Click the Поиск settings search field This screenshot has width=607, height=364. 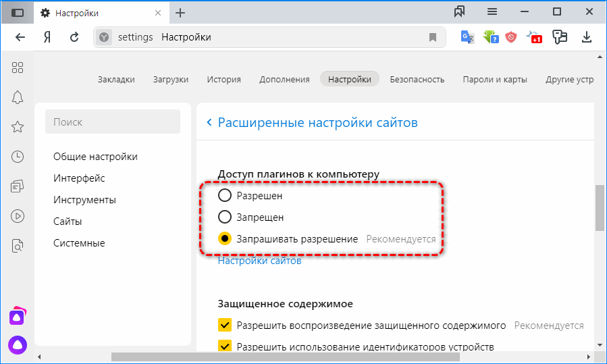tap(113, 122)
